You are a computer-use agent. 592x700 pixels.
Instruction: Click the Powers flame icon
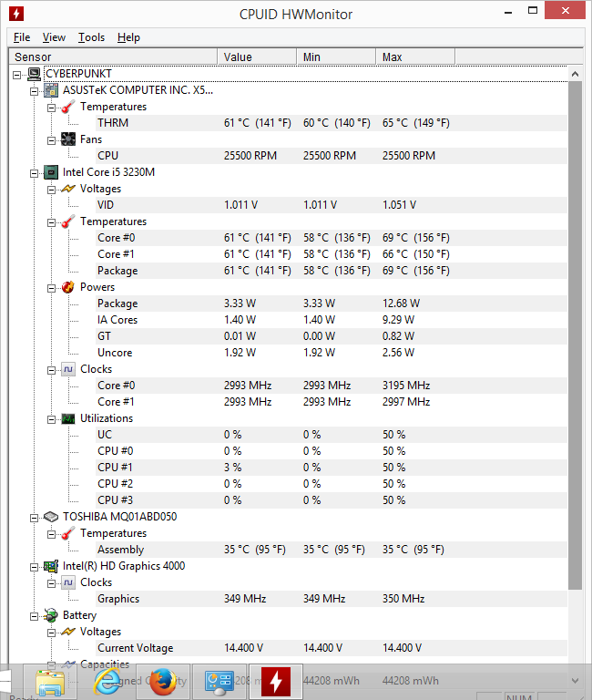(x=67, y=287)
